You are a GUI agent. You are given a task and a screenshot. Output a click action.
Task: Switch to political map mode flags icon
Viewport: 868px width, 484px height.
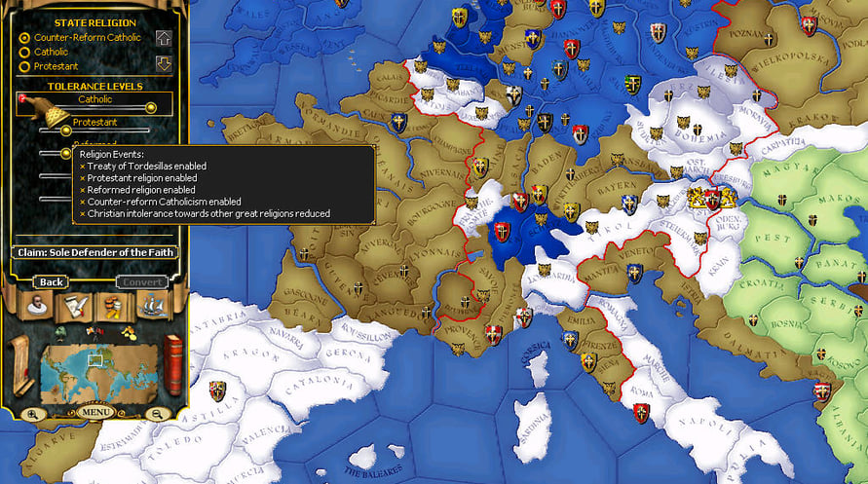coord(94,333)
